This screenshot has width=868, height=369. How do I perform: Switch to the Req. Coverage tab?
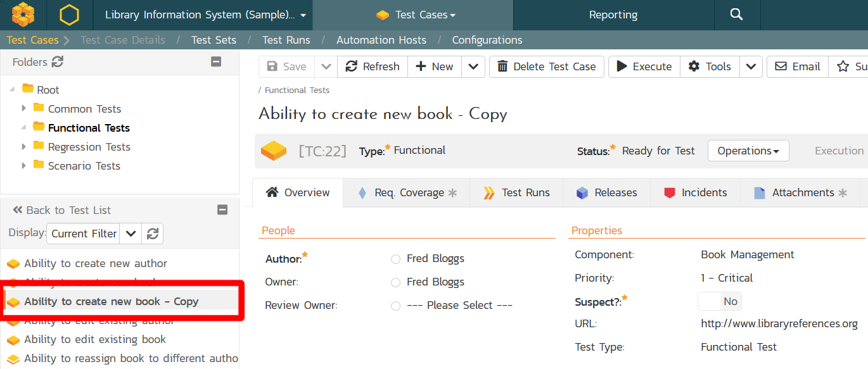pyautogui.click(x=409, y=193)
